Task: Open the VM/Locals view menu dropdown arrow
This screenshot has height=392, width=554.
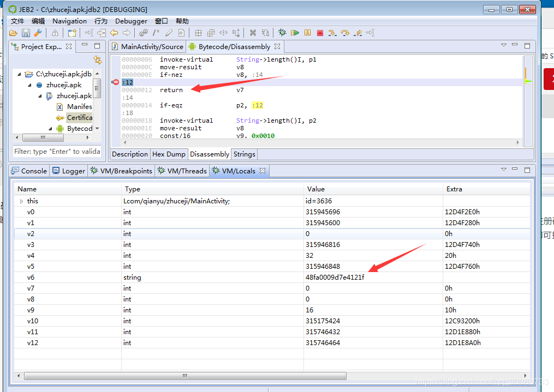Action: click(x=503, y=170)
